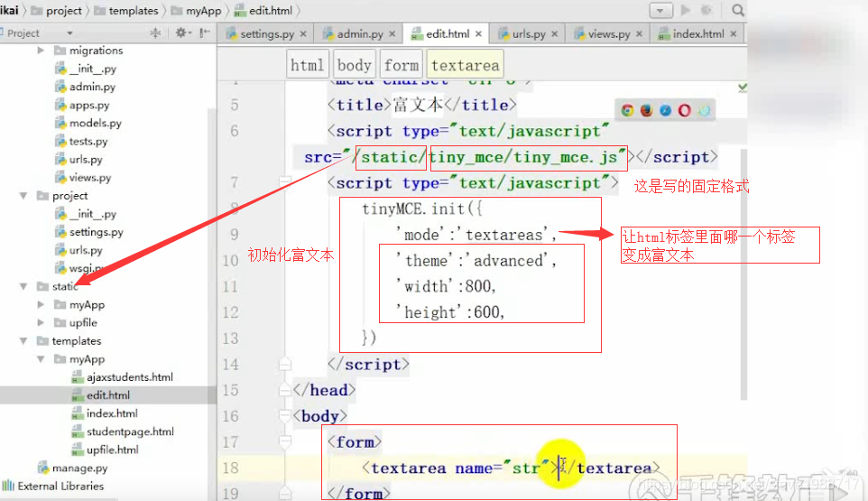Select upfile.html file
Screen dimensions: 868x501
tap(113, 450)
